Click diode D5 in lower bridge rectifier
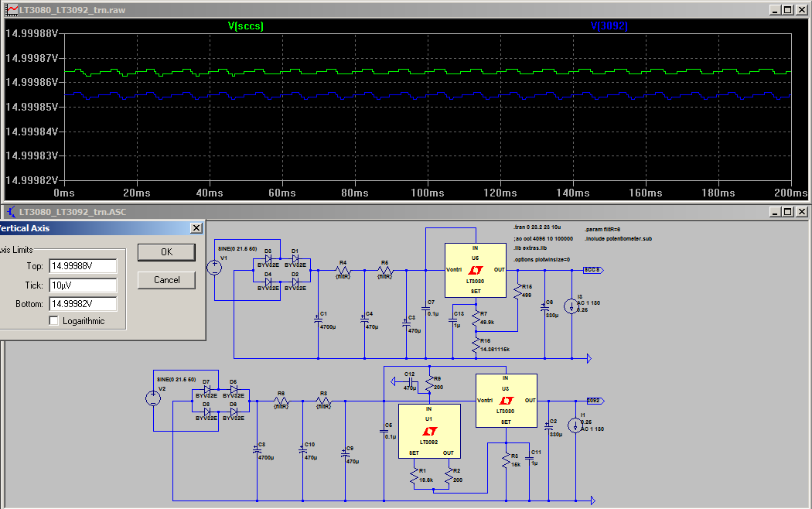Image resolution: width=812 pixels, height=509 pixels. click(234, 389)
